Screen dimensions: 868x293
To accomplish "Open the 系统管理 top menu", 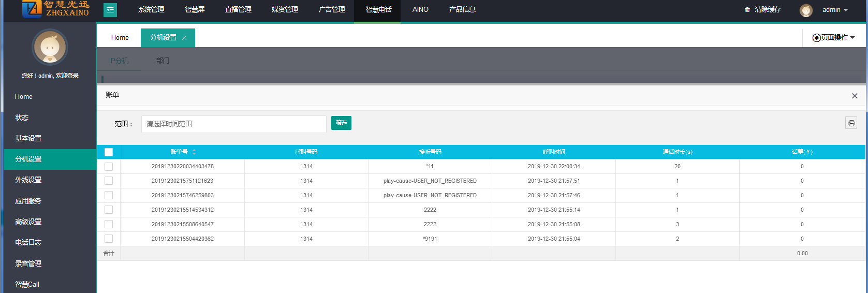I will click(x=151, y=10).
